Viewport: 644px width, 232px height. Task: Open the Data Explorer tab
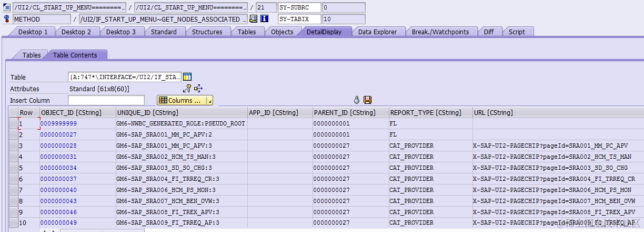tap(377, 32)
